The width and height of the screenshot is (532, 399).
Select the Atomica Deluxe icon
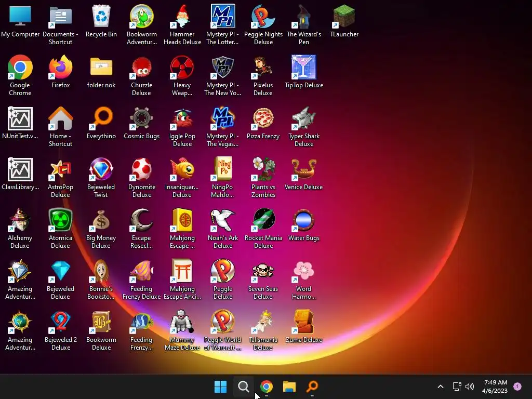pyautogui.click(x=60, y=220)
